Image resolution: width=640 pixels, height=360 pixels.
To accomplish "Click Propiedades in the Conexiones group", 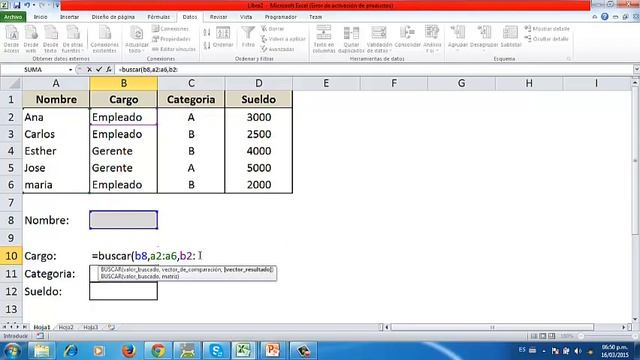I will pyautogui.click(x=171, y=39).
